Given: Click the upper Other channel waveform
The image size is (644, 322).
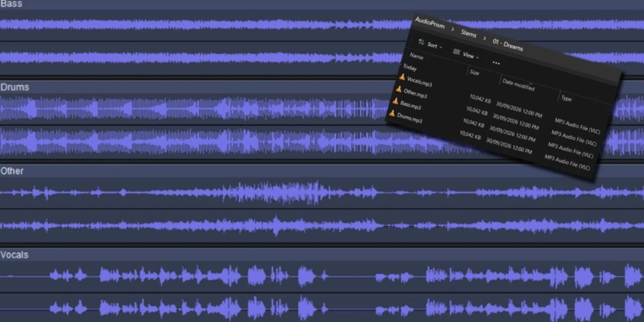Looking at the screenshot, I should pyautogui.click(x=322, y=192).
